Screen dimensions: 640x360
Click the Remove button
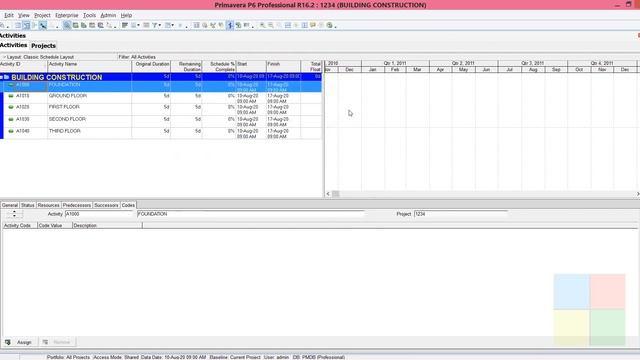[57, 342]
